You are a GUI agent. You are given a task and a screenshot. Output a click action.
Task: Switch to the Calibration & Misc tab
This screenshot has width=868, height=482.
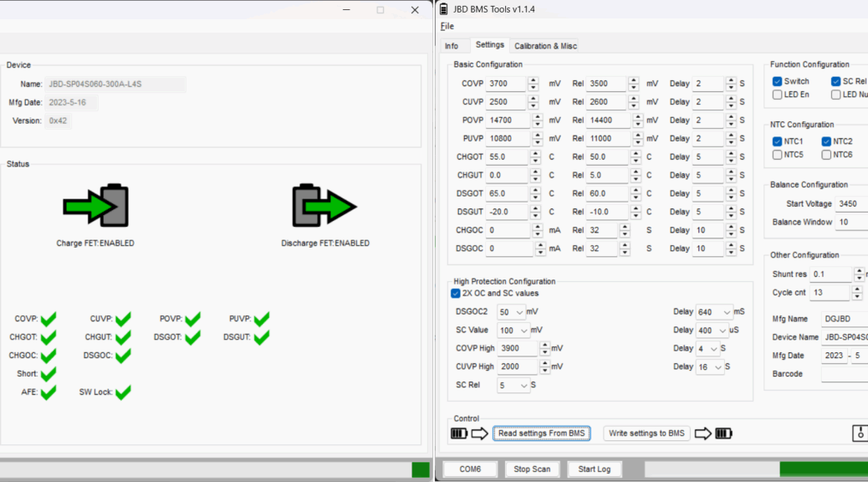(545, 46)
